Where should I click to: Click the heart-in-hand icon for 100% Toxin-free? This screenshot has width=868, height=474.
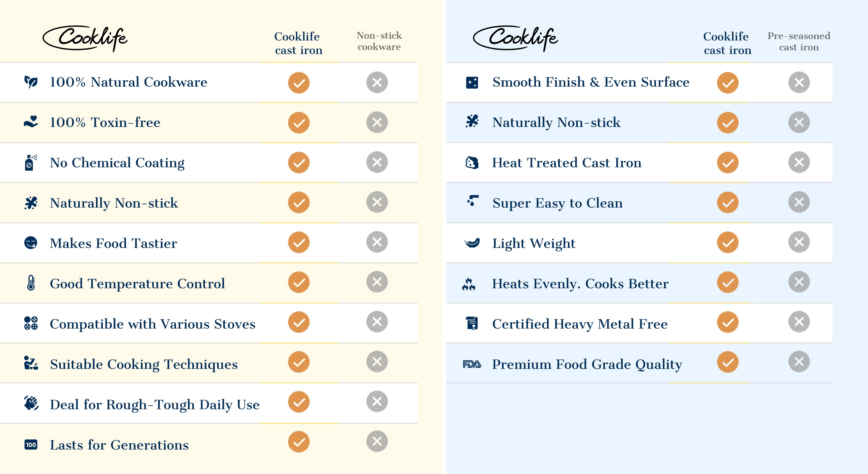click(31, 122)
